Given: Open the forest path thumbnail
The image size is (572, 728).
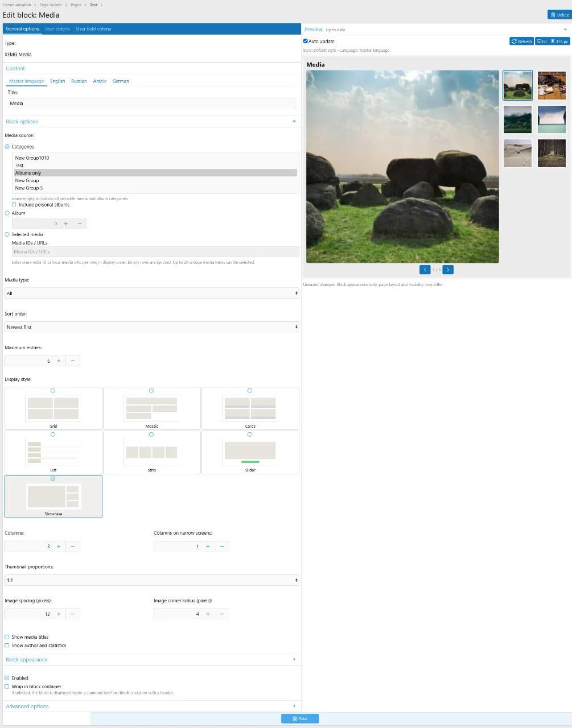Looking at the screenshot, I should coord(552,153).
